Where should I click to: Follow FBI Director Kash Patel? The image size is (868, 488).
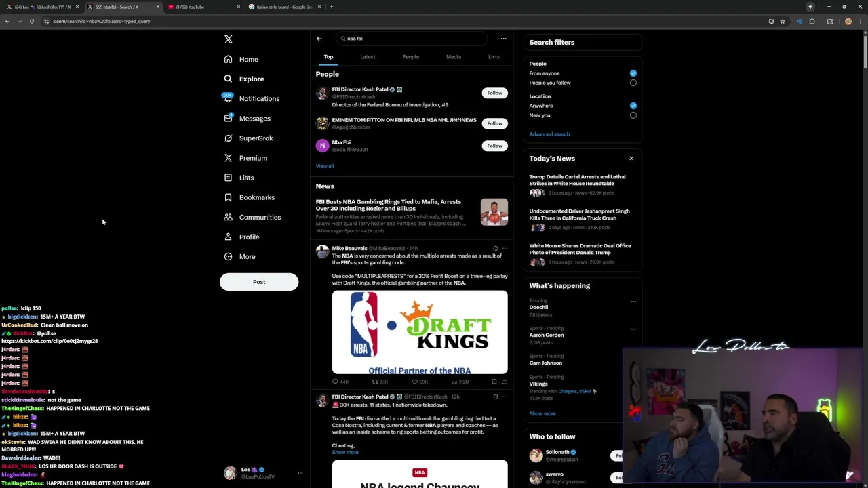click(x=494, y=93)
